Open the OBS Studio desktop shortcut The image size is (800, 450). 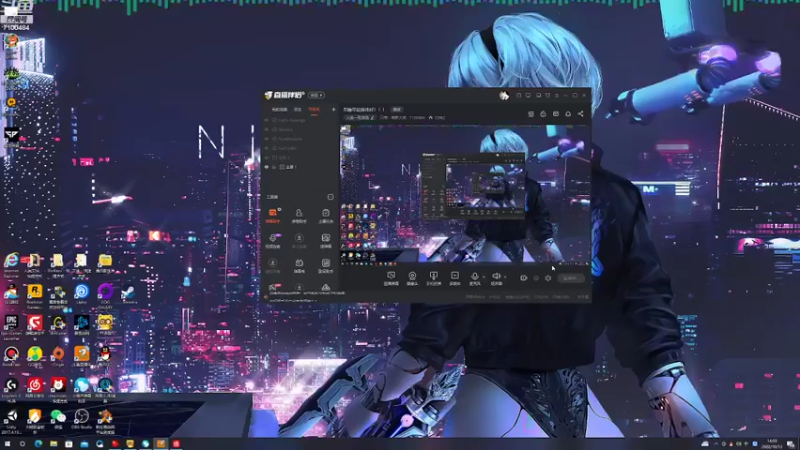(x=82, y=419)
